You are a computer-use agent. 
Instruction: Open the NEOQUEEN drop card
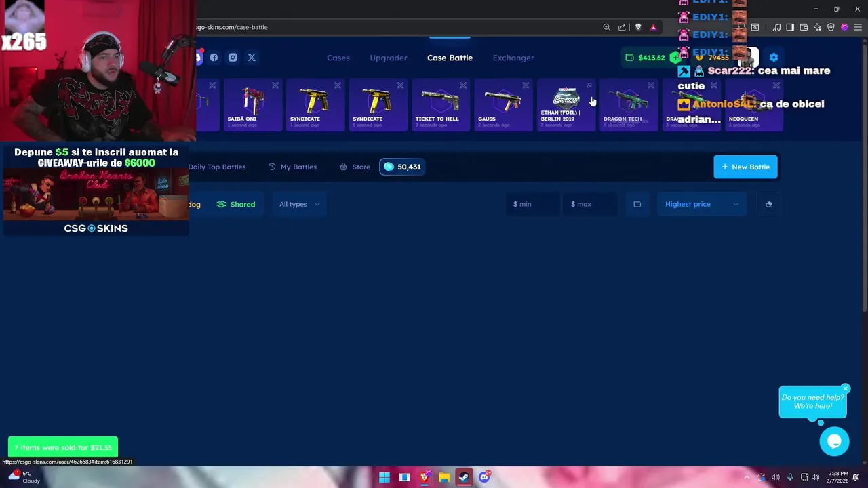click(x=753, y=104)
